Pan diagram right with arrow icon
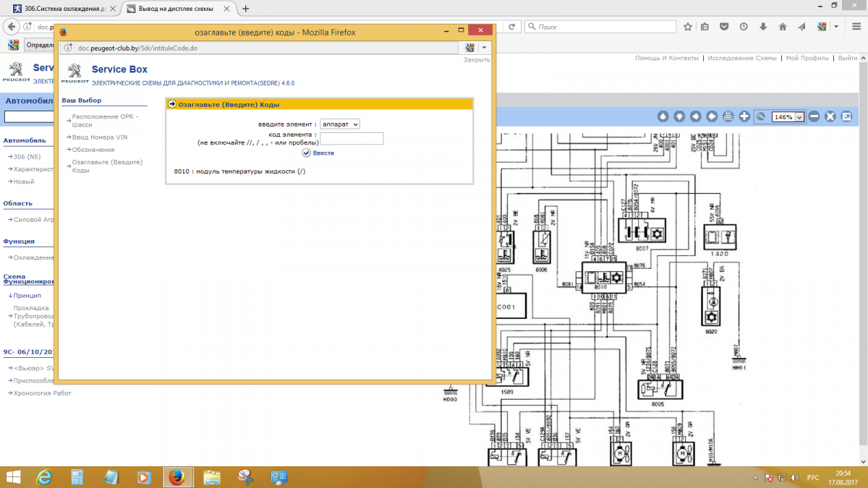 point(712,116)
